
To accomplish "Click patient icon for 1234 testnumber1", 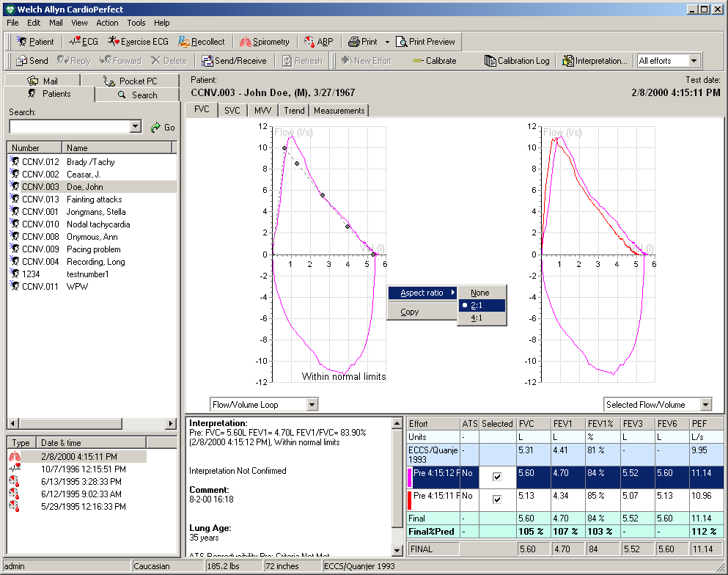I will 15,273.
